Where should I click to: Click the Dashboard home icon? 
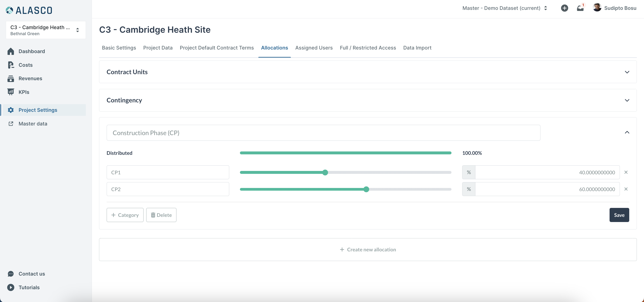(11, 51)
